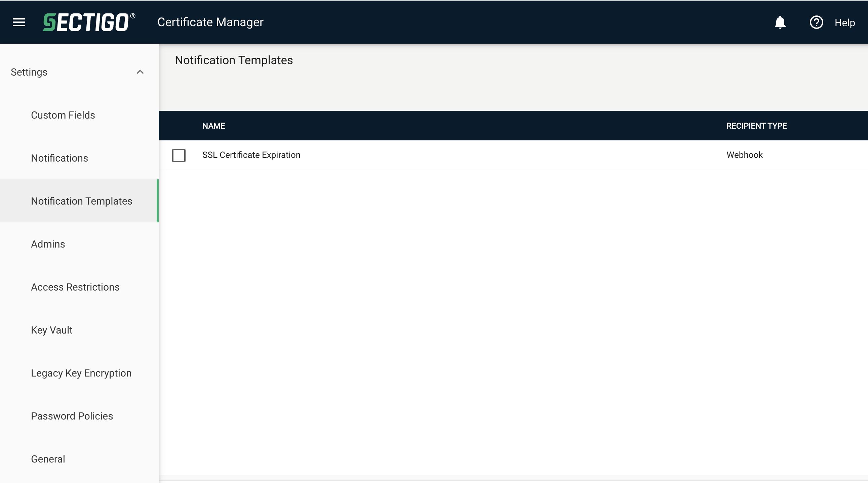Viewport: 868px width, 483px height.
Task: Sort by RECIPIENT TYPE column header
Action: click(x=756, y=126)
